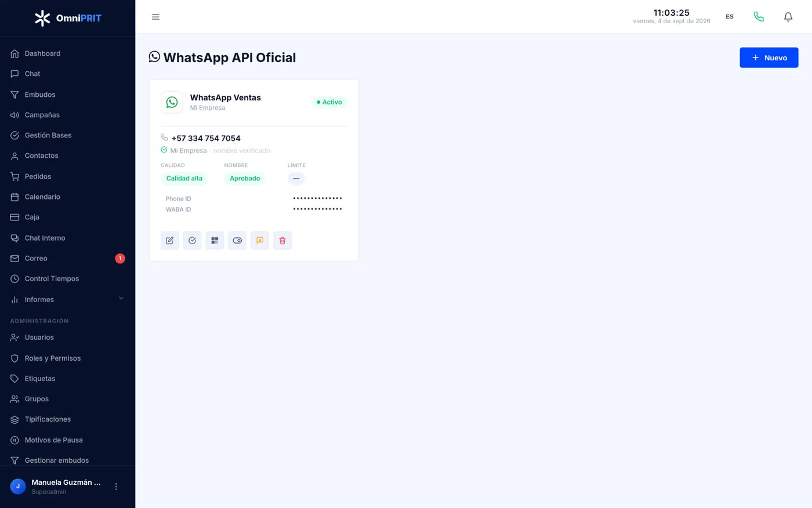812x508 pixels.
Task: Open the notifications bell
Action: point(788,17)
